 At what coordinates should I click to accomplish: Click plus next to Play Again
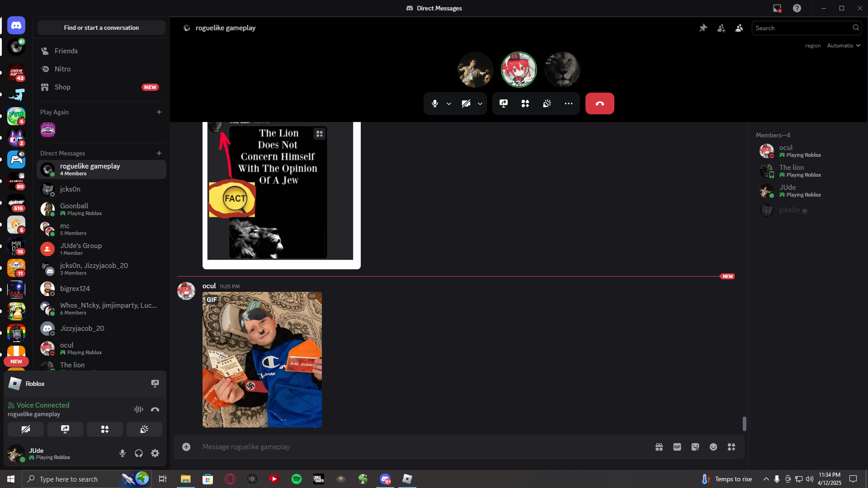pos(159,112)
